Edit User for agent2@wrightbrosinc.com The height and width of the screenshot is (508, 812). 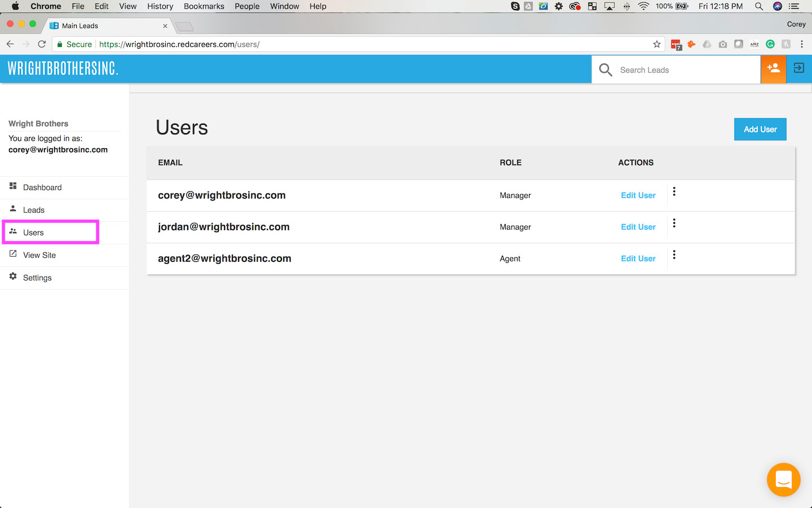tap(638, 259)
